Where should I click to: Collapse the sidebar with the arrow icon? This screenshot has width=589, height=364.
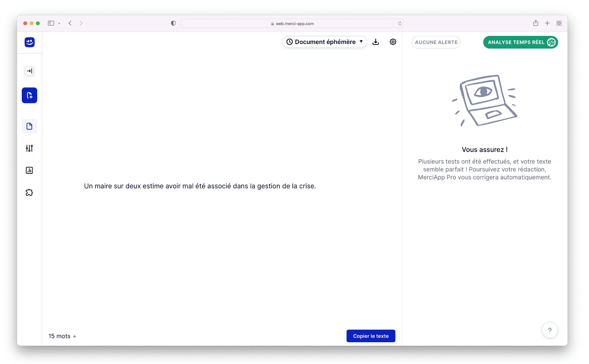(29, 71)
